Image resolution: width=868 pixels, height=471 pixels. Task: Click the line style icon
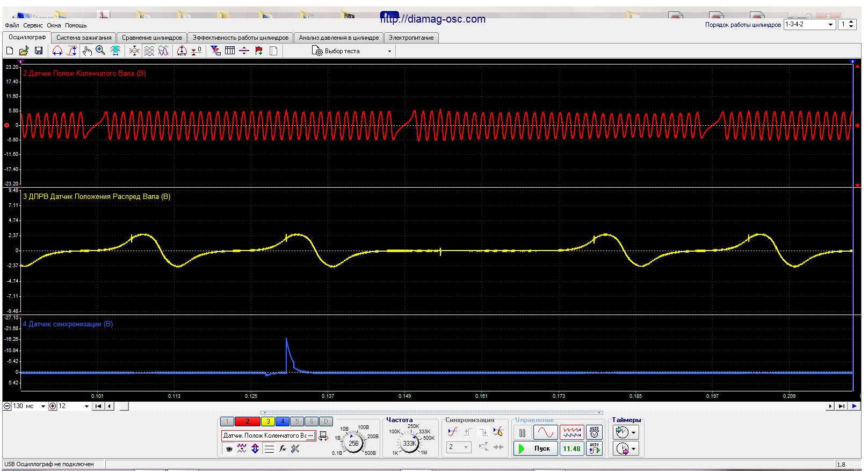[x=270, y=448]
